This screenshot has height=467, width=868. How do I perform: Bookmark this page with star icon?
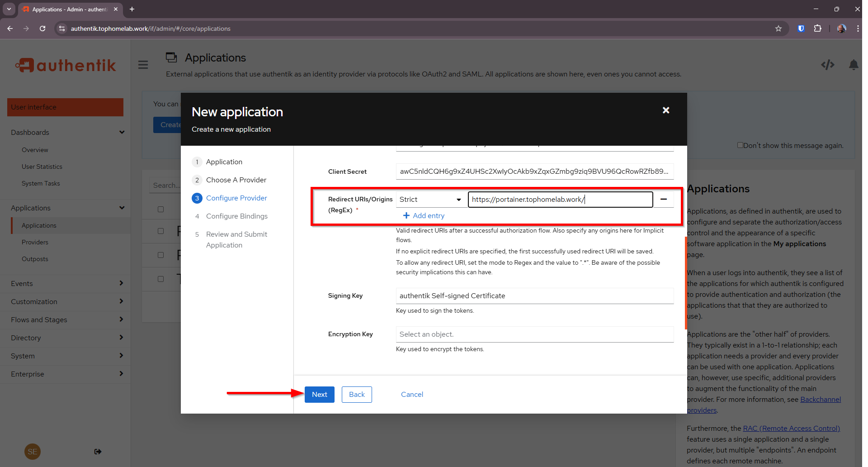click(778, 29)
